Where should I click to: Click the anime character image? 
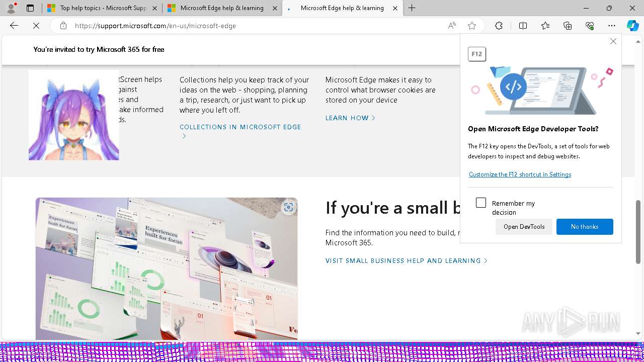click(x=74, y=115)
